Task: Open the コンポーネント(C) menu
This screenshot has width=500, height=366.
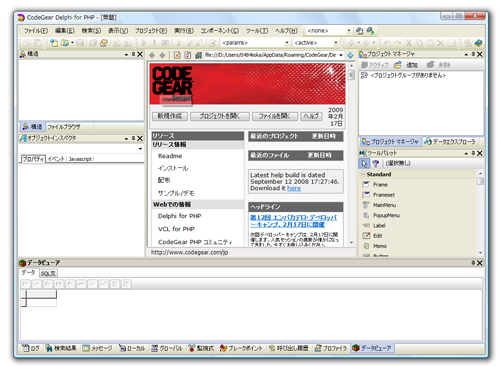Action: [x=220, y=31]
